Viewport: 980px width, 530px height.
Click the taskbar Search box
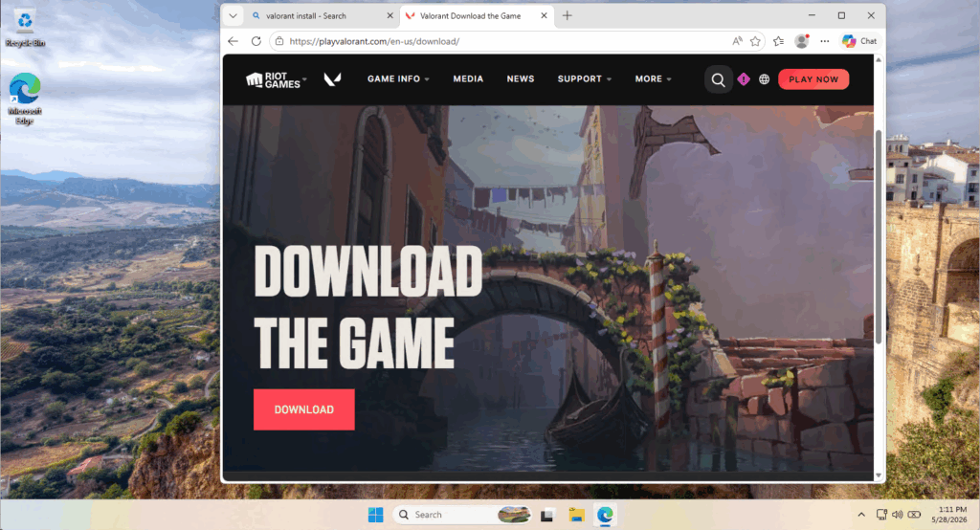(462, 515)
